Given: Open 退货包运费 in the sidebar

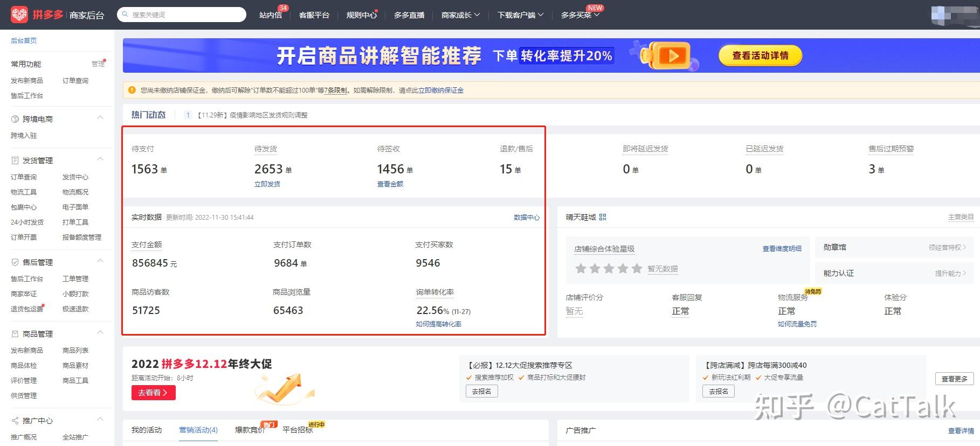Looking at the screenshot, I should [27, 309].
